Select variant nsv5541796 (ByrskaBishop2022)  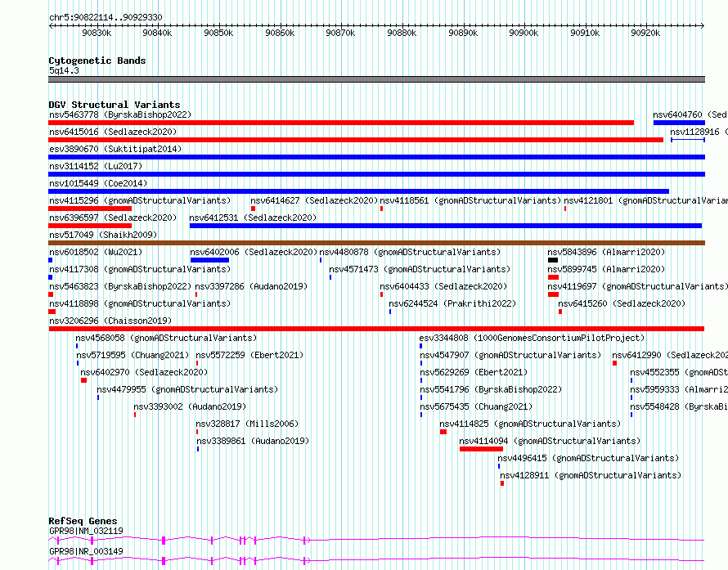(x=491, y=389)
